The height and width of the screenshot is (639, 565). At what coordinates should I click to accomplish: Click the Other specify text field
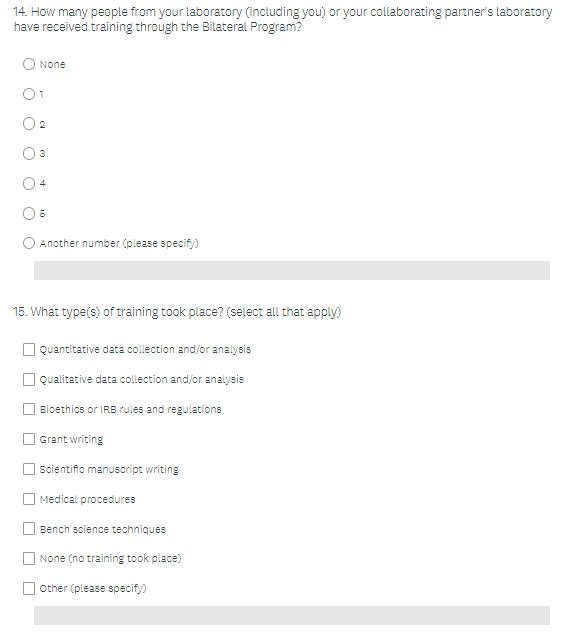point(292,615)
